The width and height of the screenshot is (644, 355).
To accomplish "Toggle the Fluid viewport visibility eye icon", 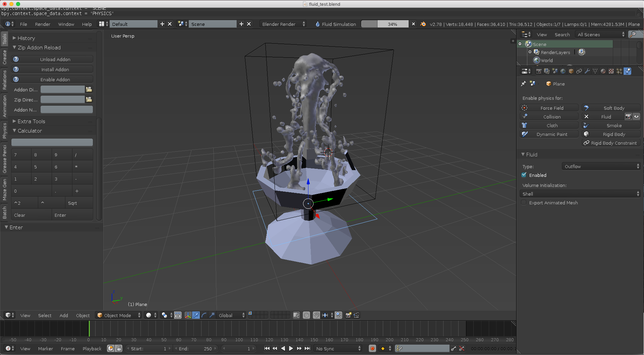I will coord(636,116).
